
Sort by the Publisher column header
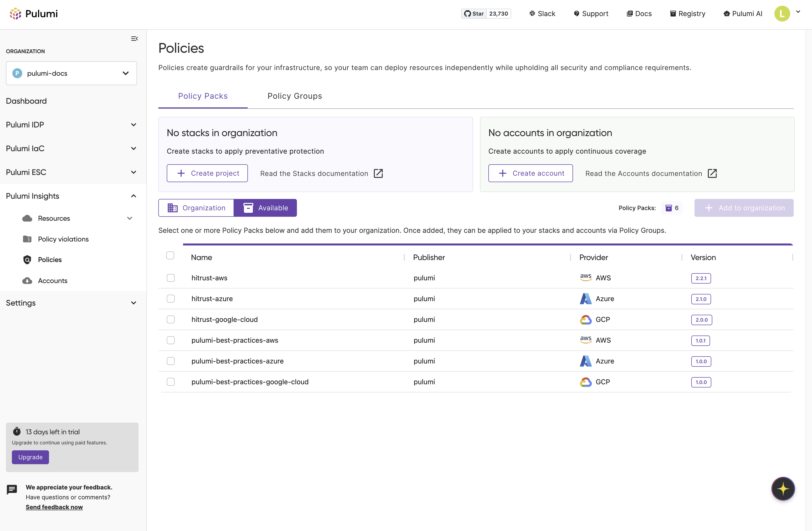point(429,257)
